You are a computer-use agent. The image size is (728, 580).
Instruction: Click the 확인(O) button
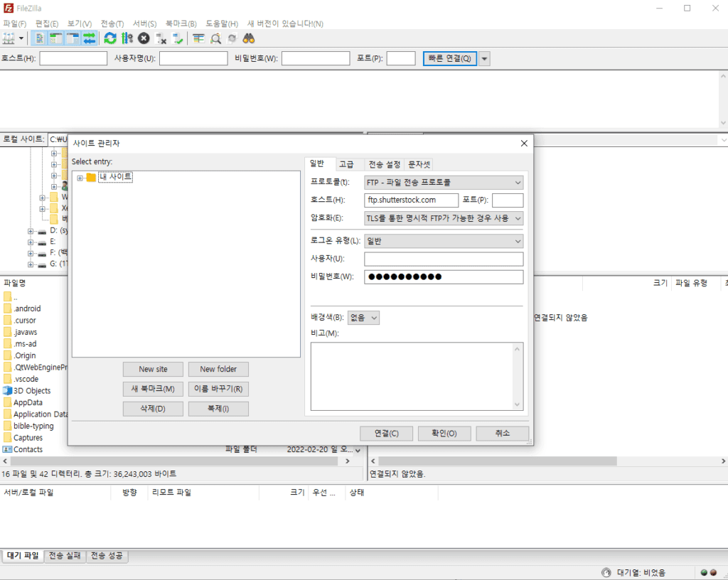coord(444,434)
